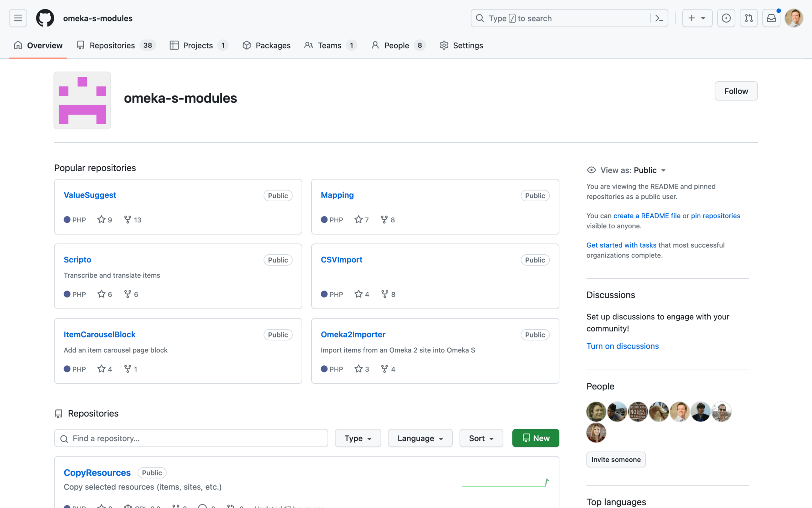Screen dimensions: 812x508
Task: Expand the Type filter dropdown
Action: coord(358,438)
